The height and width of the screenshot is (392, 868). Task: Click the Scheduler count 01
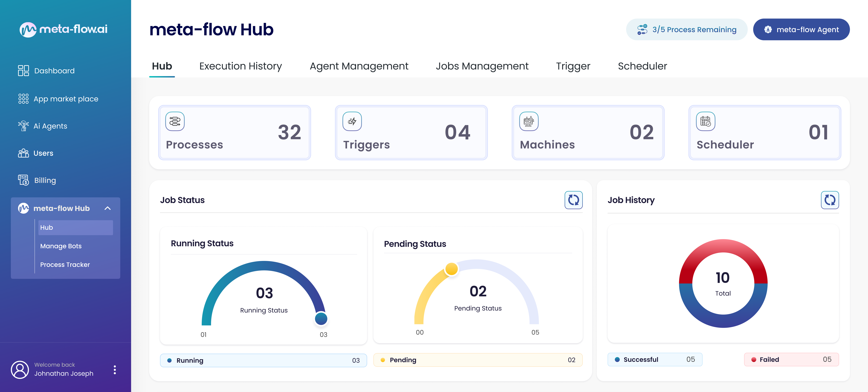[818, 132]
